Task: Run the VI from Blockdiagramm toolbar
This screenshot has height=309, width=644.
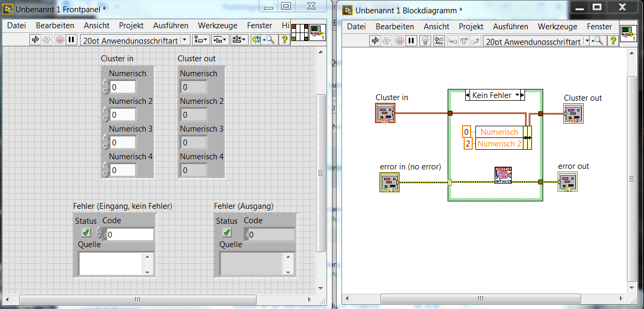Action: (x=376, y=40)
